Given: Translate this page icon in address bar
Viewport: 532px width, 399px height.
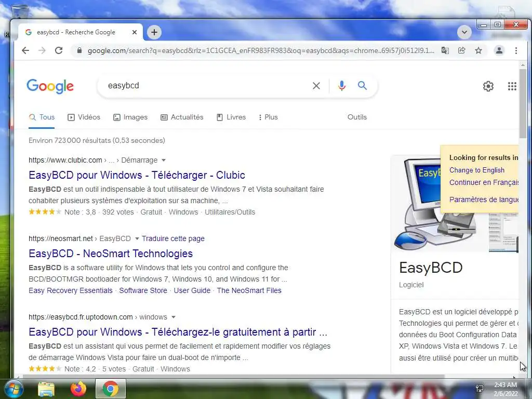Looking at the screenshot, I should tap(445, 50).
